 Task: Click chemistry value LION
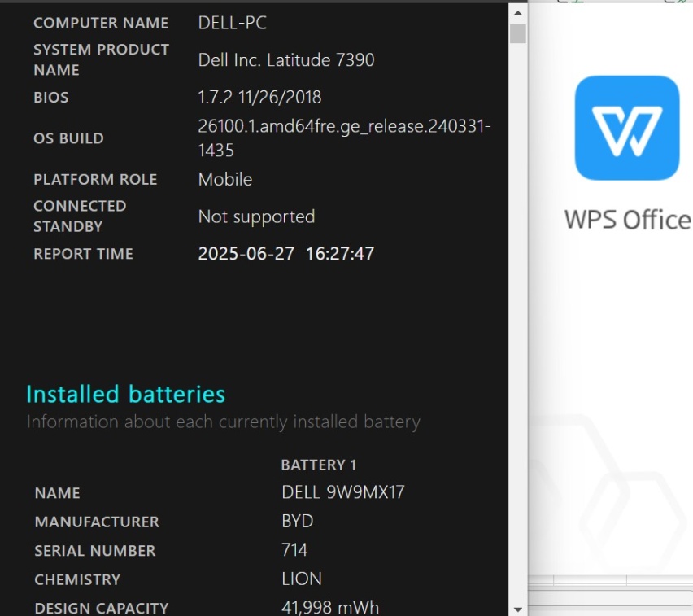point(302,579)
